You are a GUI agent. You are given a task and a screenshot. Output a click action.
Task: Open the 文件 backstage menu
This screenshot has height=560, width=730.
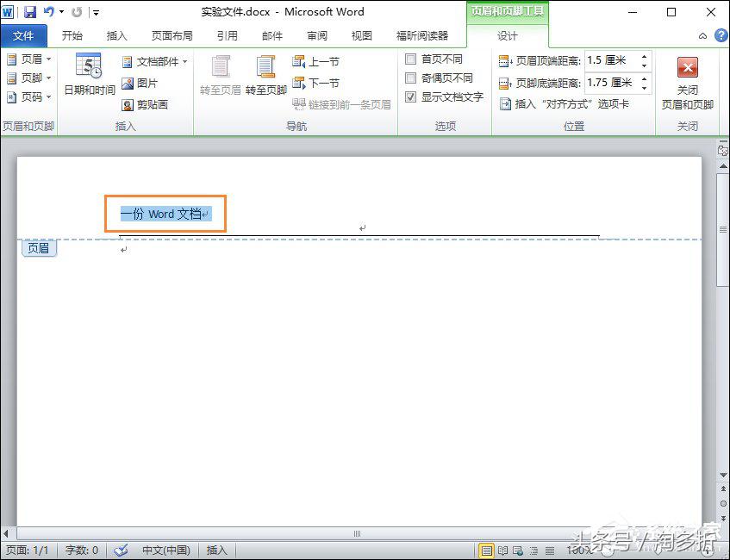pos(24,35)
